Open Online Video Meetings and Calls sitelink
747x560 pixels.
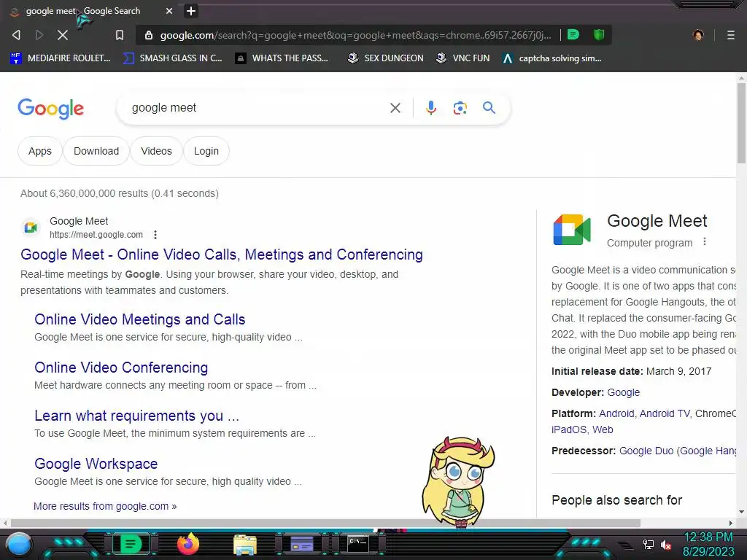pos(139,319)
